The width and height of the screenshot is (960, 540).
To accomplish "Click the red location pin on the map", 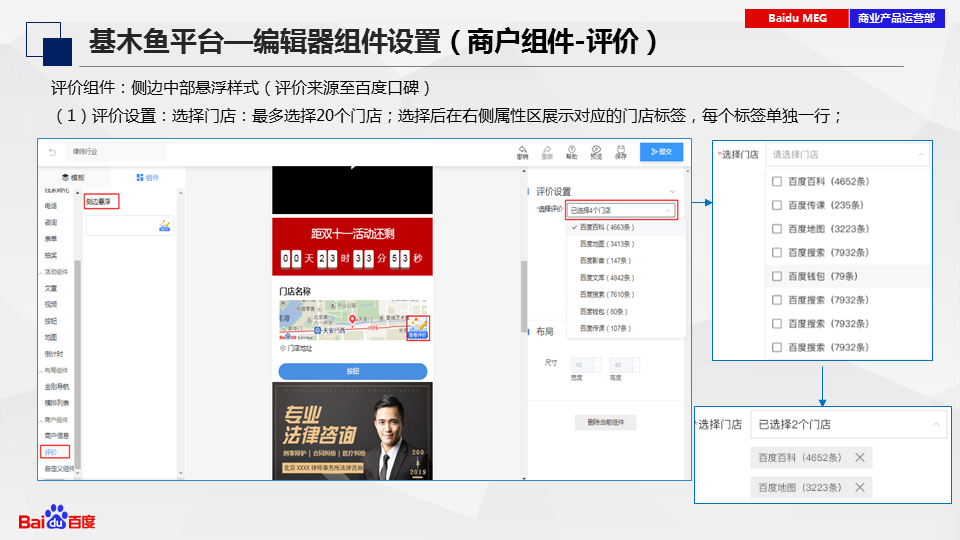I will click(352, 319).
